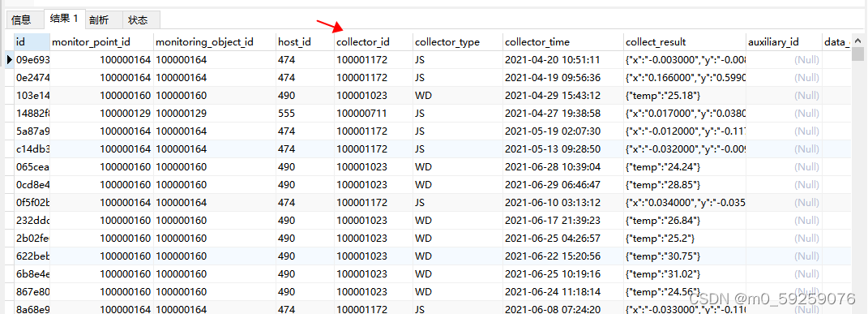868x314 pixels.
Task: Click the collect_result cell {"temp":"31.02"}
Action: coord(684,274)
